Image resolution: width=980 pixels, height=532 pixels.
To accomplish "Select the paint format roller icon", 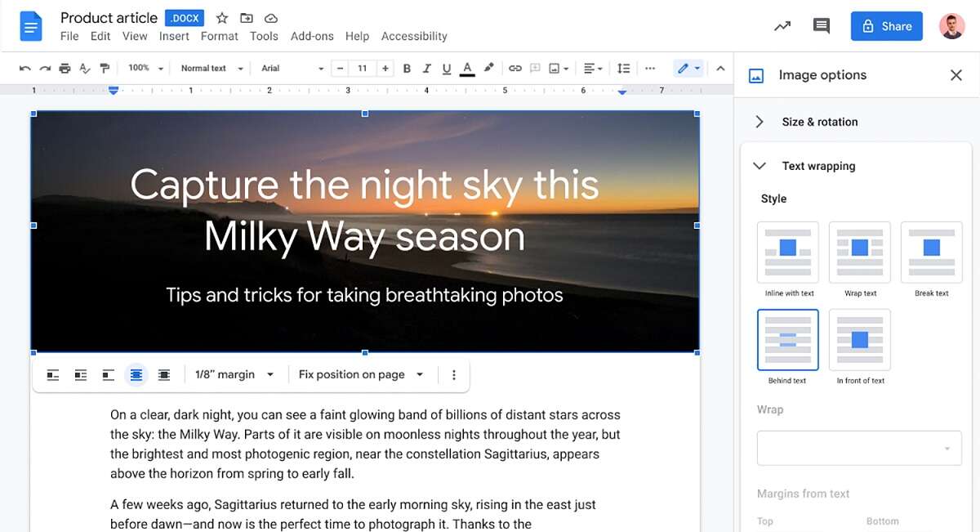I will tap(105, 69).
